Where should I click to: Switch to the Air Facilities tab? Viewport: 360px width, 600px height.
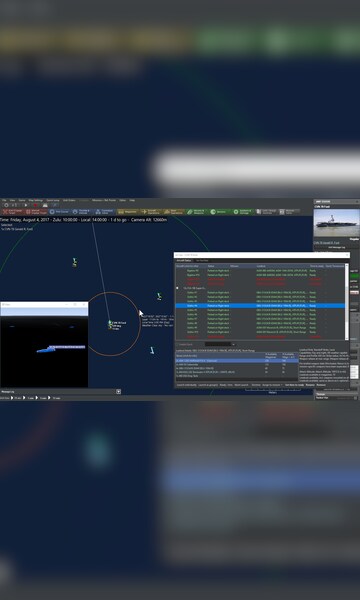[x=202, y=260]
